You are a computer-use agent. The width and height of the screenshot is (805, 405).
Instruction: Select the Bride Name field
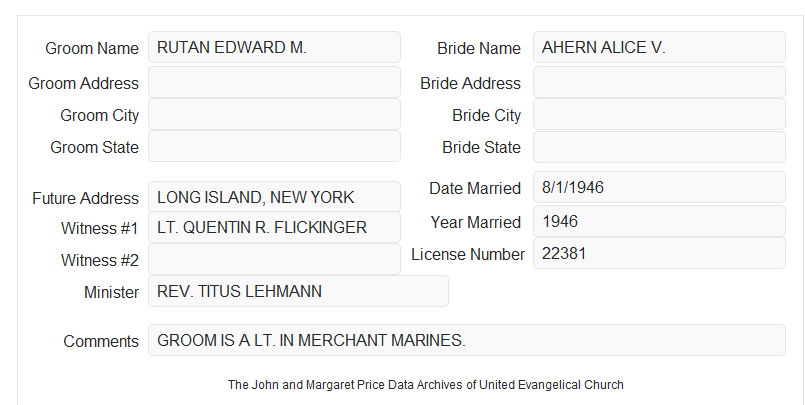[x=659, y=47]
